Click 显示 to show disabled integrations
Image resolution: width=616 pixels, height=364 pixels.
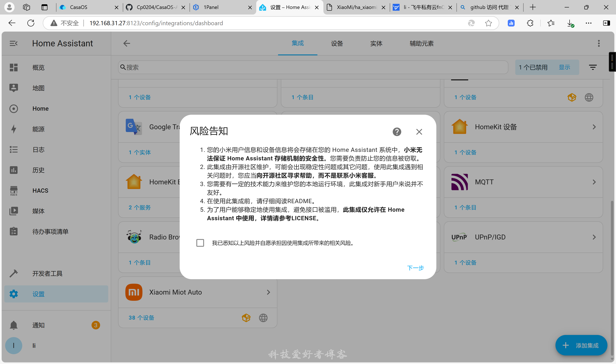[x=564, y=67]
